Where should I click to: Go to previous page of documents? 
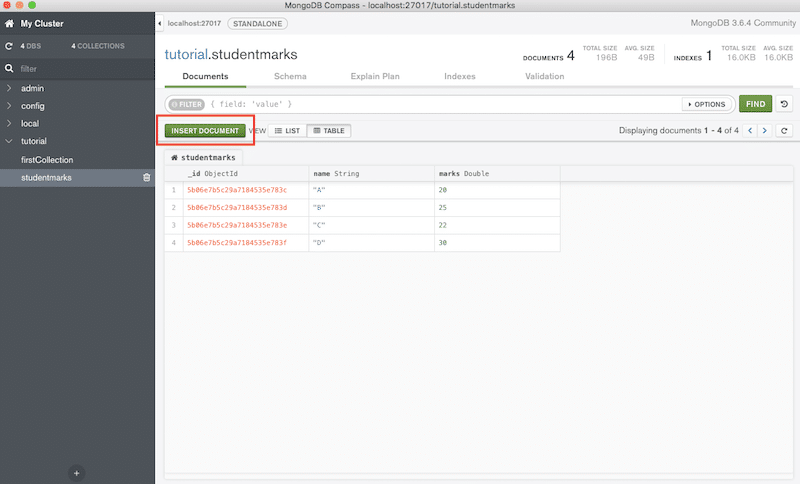coord(750,131)
